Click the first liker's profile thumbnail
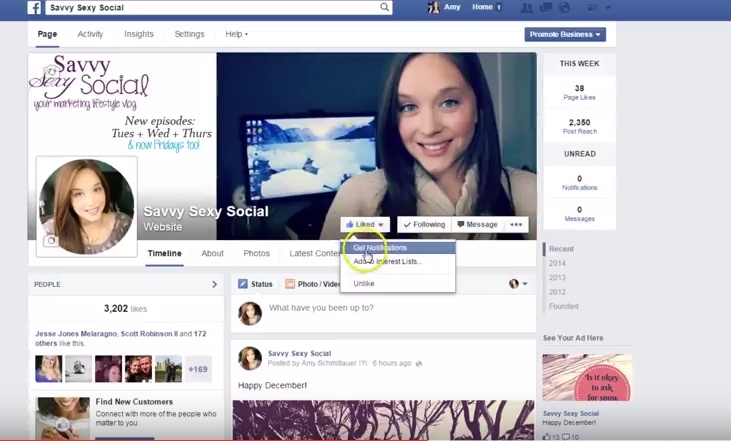 point(48,369)
